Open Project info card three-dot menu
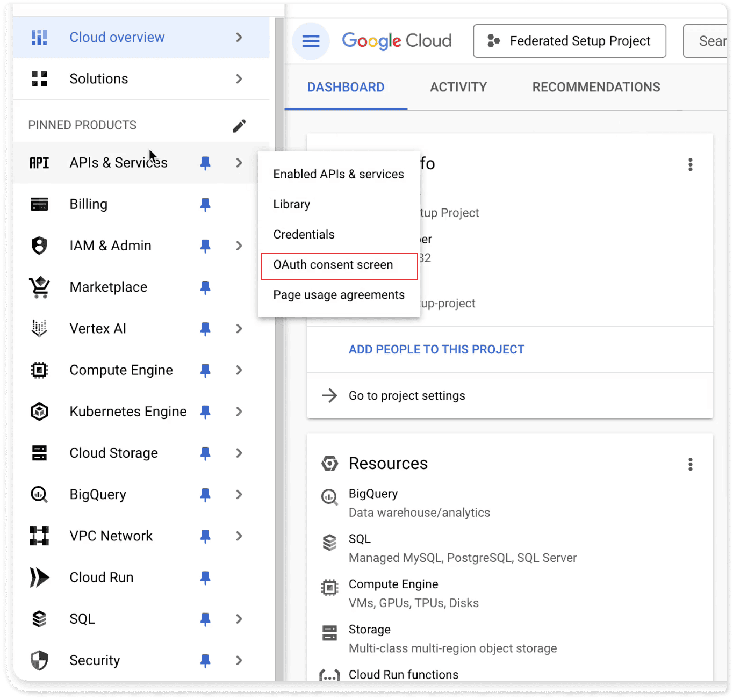Screen dimensions: 733x700 pos(690,165)
